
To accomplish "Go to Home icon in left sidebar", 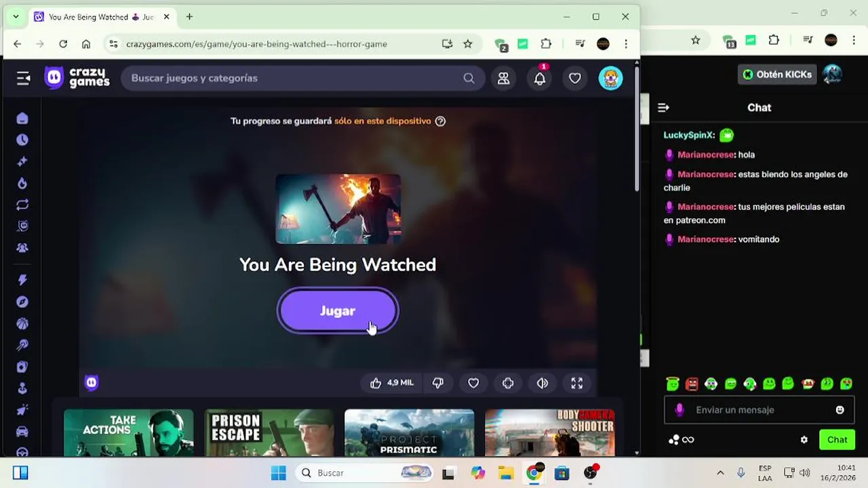I will pos(22,119).
